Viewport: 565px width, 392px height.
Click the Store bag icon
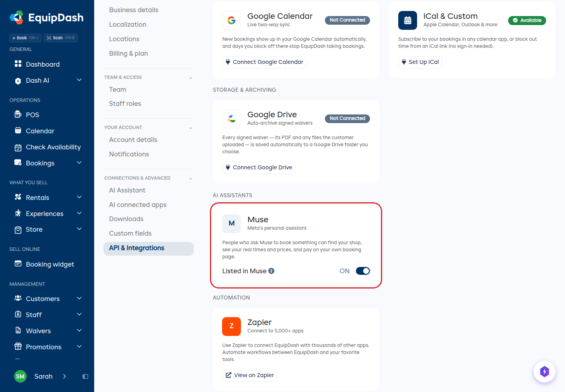click(18, 230)
